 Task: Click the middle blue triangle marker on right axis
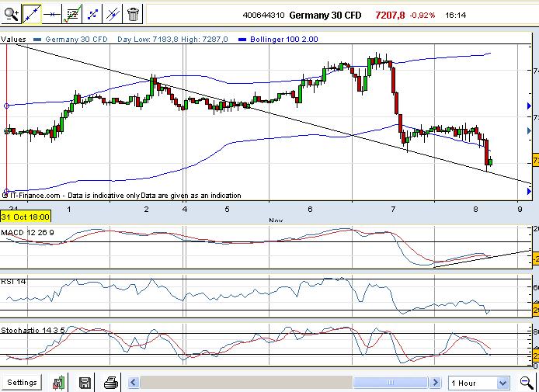(529, 130)
